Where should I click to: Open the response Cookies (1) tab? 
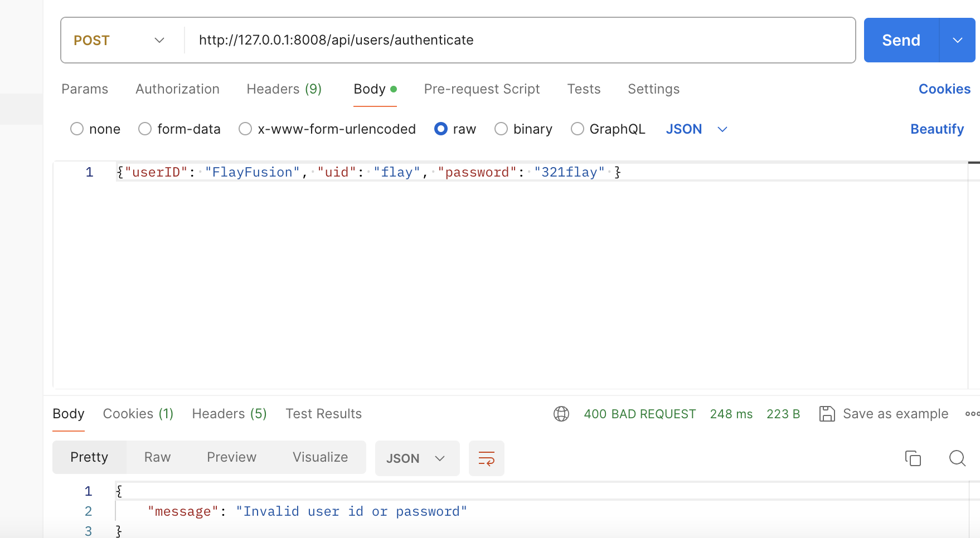(x=138, y=414)
